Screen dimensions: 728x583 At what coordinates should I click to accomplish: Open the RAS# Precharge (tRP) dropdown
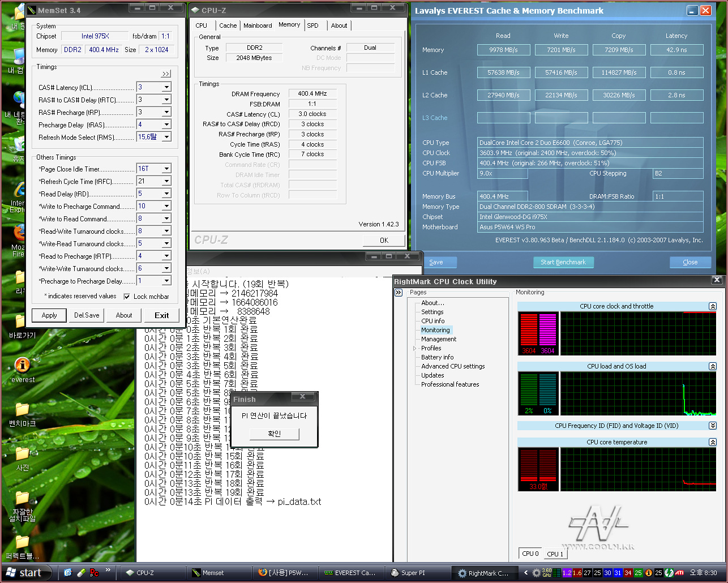166,112
